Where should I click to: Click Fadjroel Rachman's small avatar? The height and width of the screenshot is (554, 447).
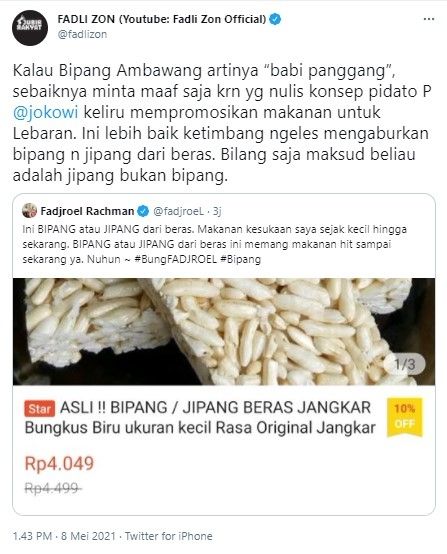pyautogui.click(x=29, y=211)
